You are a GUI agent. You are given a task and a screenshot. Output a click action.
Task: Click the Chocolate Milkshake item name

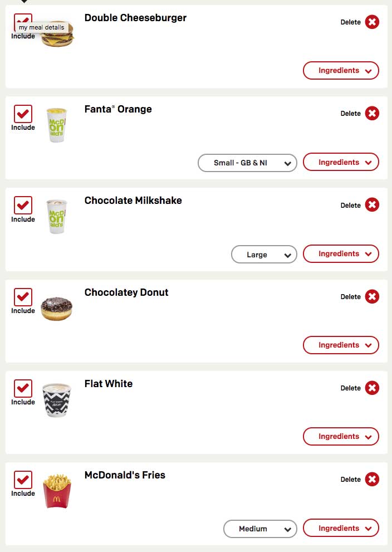point(133,201)
